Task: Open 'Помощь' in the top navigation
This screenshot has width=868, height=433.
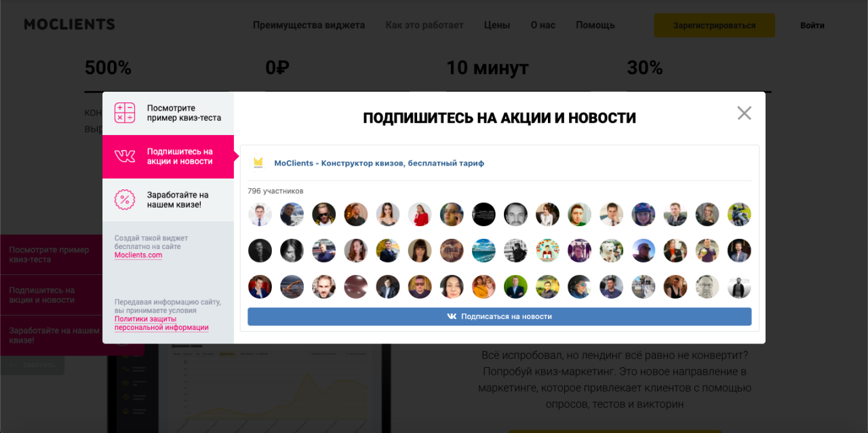Action: [595, 25]
